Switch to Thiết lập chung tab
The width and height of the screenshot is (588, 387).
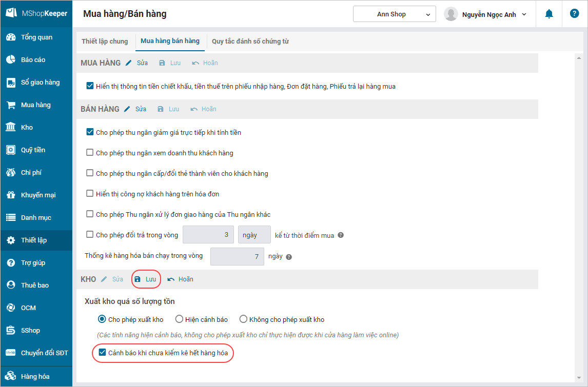tap(105, 41)
